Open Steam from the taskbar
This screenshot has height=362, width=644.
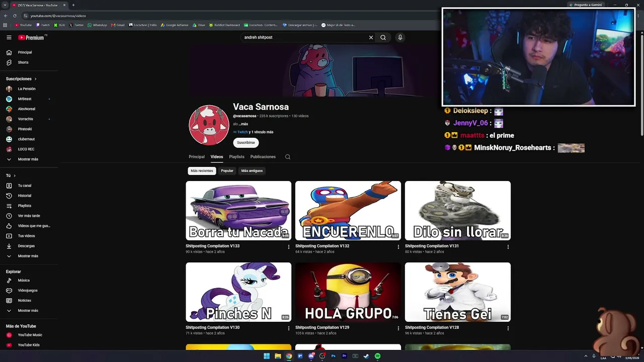366,356
